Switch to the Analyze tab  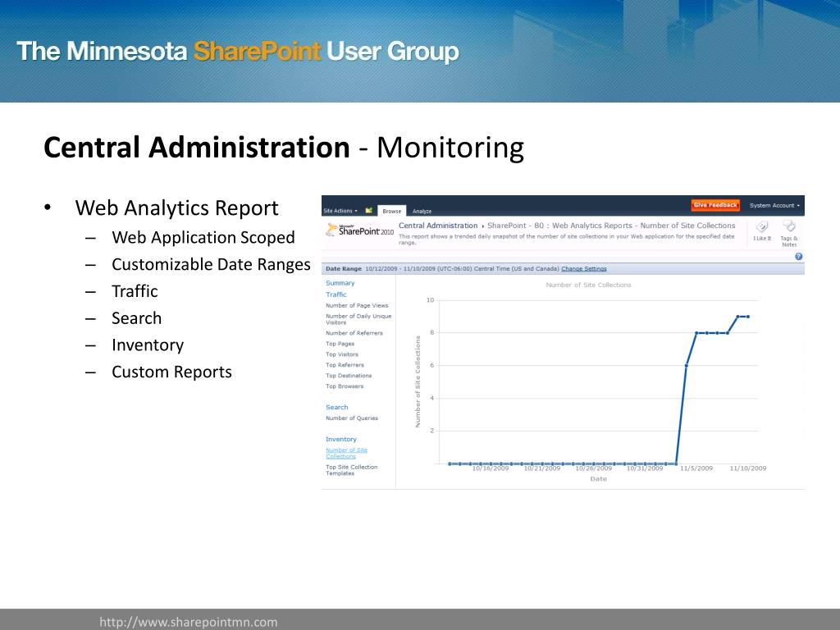pyautogui.click(x=422, y=211)
